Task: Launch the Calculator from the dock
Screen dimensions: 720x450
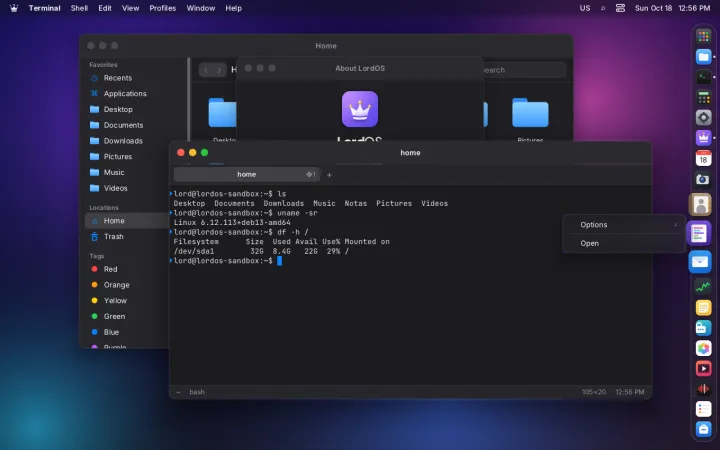Action: tap(703, 97)
